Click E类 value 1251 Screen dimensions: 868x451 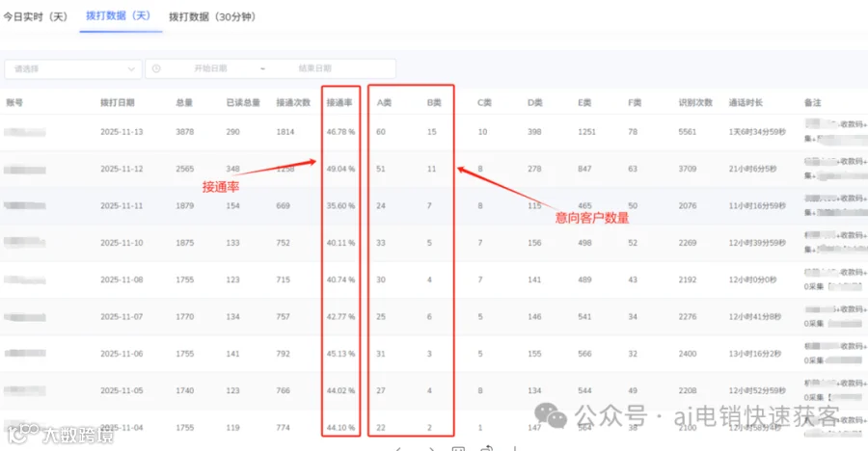pyautogui.click(x=586, y=132)
